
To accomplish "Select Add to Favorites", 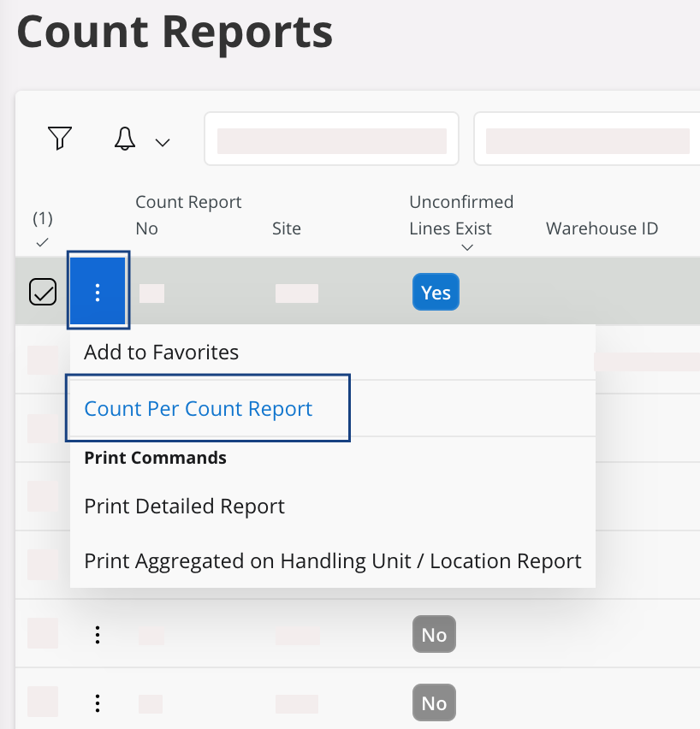I will (161, 352).
